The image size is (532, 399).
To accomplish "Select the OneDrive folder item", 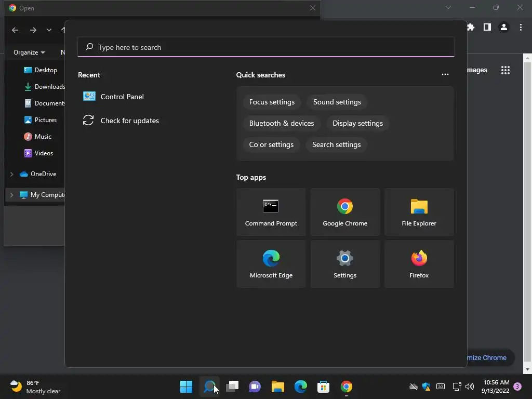I will (37, 174).
